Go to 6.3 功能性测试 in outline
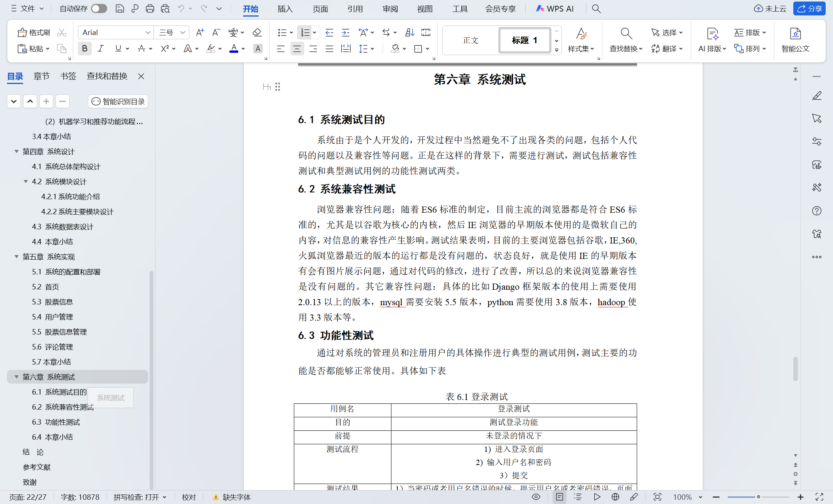Screen dimensions: 833x504 coord(56,422)
